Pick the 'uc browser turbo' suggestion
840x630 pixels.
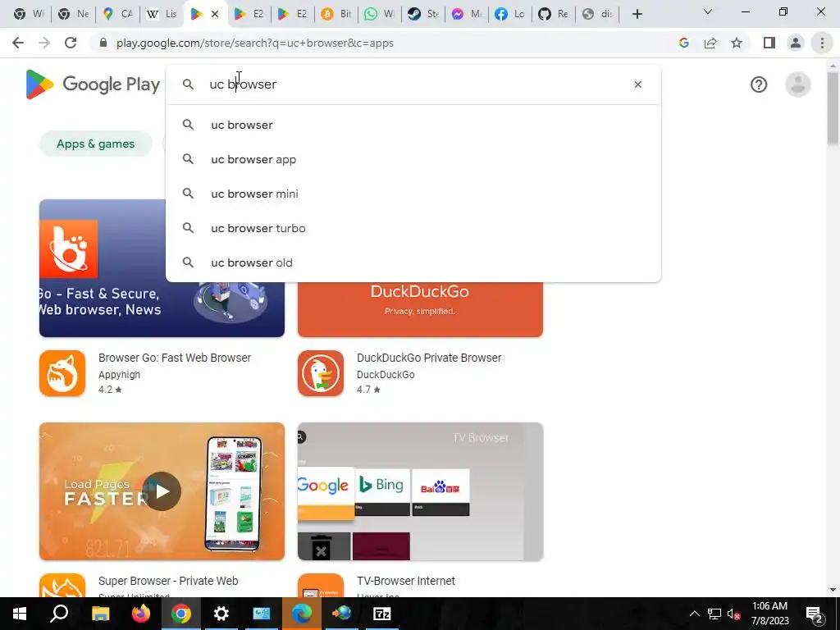click(413, 228)
